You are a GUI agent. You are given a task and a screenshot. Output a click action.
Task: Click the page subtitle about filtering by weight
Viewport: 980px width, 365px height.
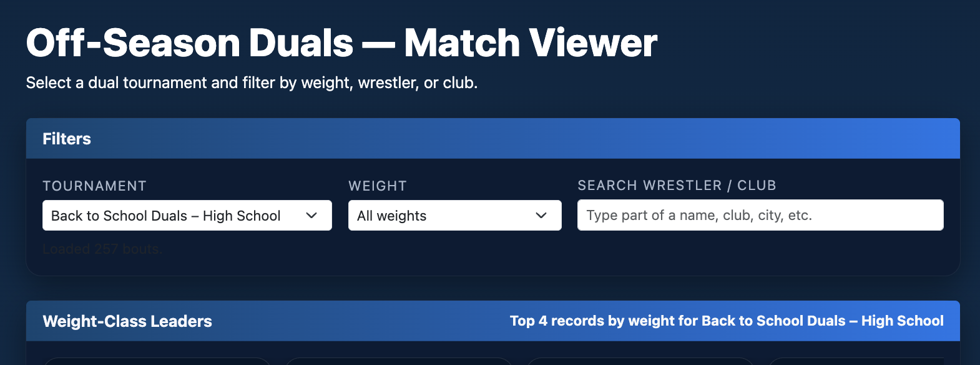pos(250,82)
